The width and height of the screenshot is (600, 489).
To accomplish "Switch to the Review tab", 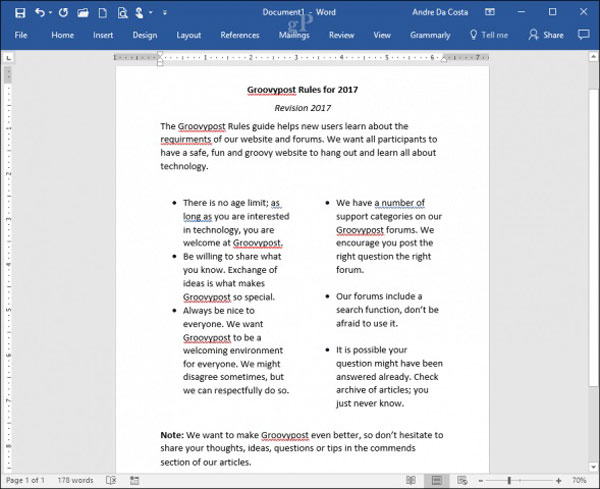I will pos(341,35).
